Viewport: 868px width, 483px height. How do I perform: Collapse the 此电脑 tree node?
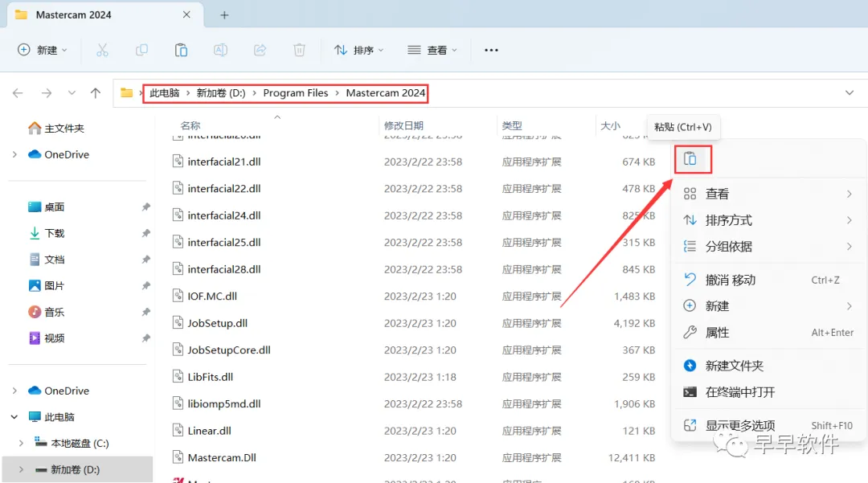(x=15, y=416)
